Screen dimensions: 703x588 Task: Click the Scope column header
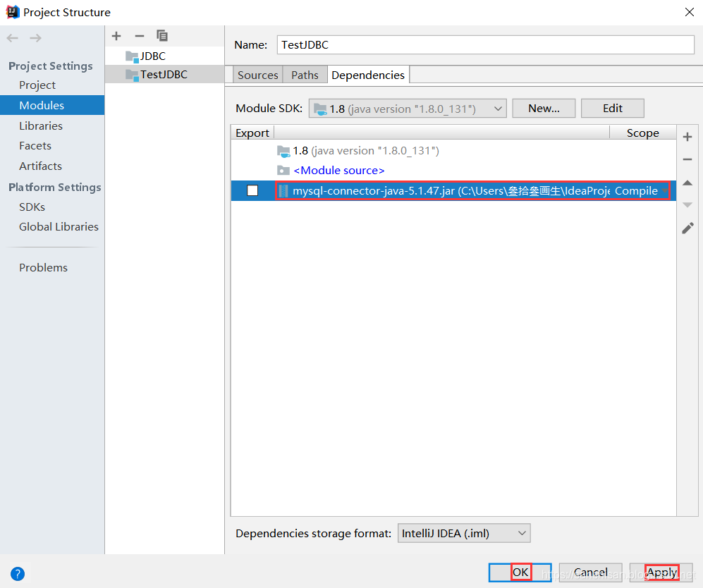click(x=642, y=133)
